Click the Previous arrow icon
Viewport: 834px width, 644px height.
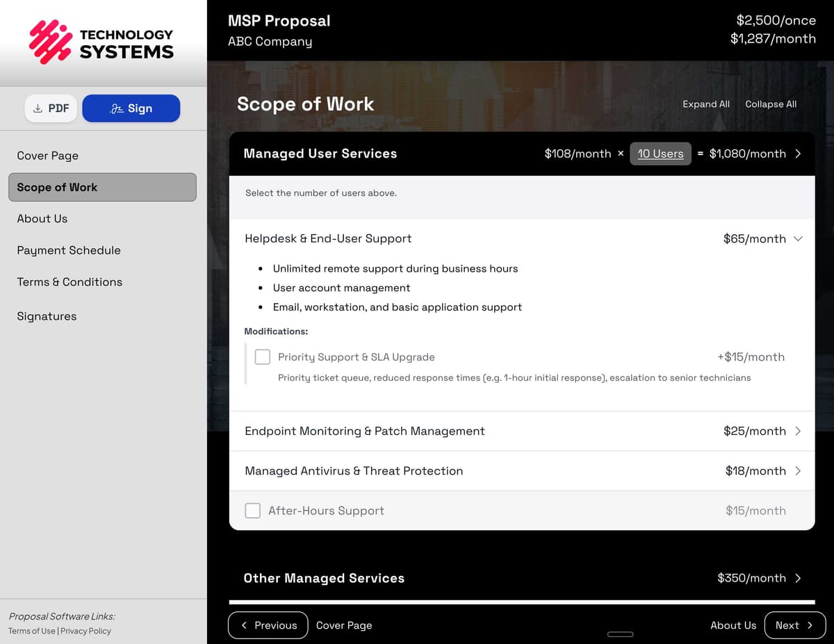tap(245, 625)
